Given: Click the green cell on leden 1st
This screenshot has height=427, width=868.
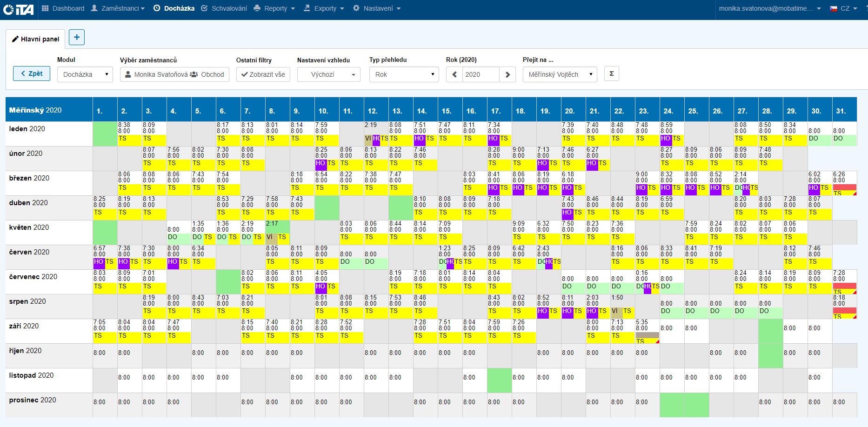Looking at the screenshot, I should click(x=105, y=134).
